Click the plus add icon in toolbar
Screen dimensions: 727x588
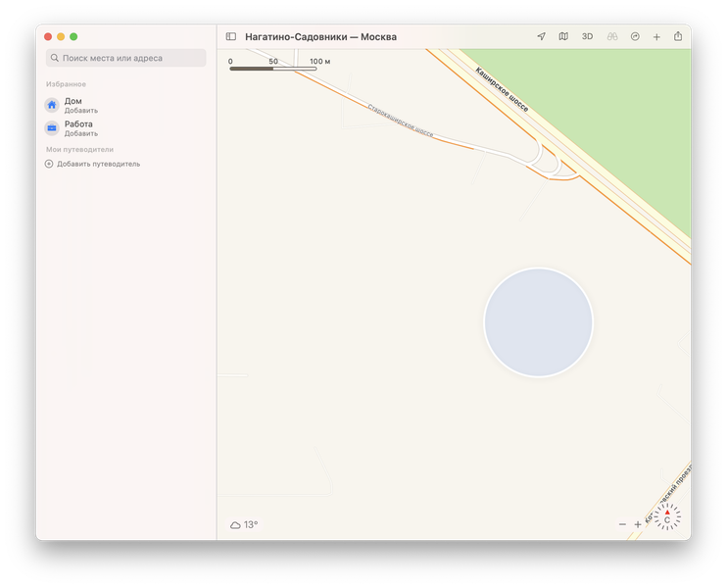click(656, 36)
